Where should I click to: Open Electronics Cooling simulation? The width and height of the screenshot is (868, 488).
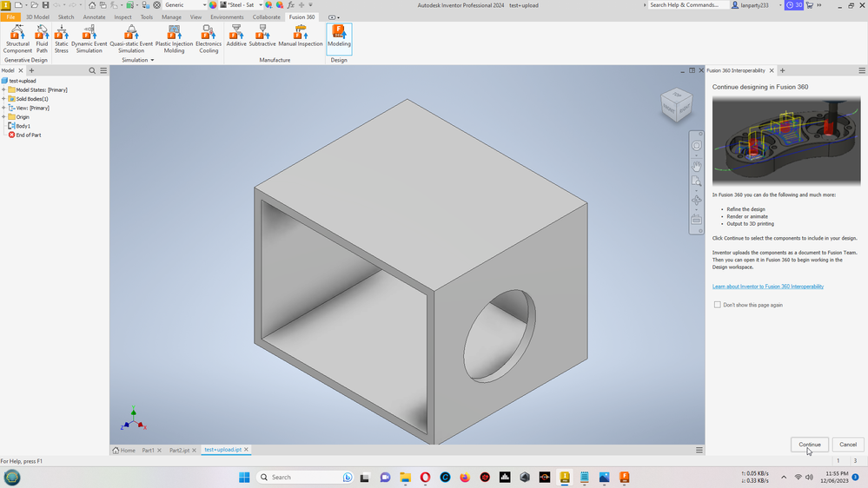point(209,39)
